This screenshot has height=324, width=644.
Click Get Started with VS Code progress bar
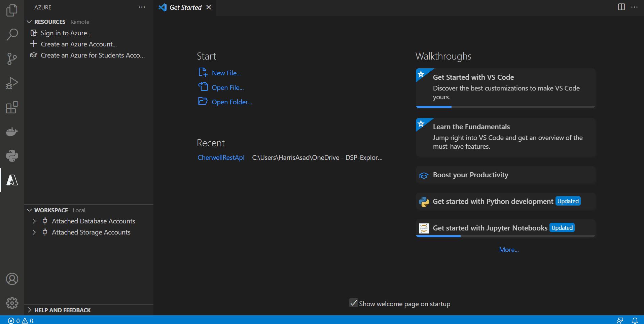505,107
